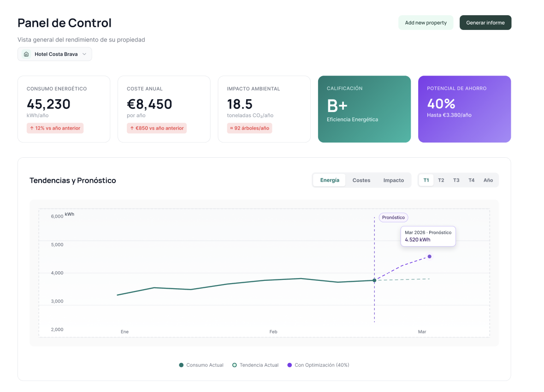Switch to the Energía tab
The height and width of the screenshot is (392, 544).
click(x=330, y=180)
